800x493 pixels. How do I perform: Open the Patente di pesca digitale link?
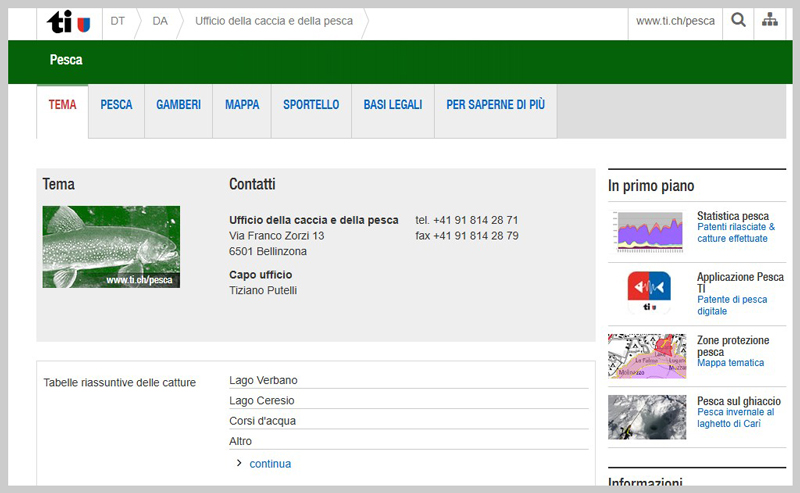(x=733, y=306)
